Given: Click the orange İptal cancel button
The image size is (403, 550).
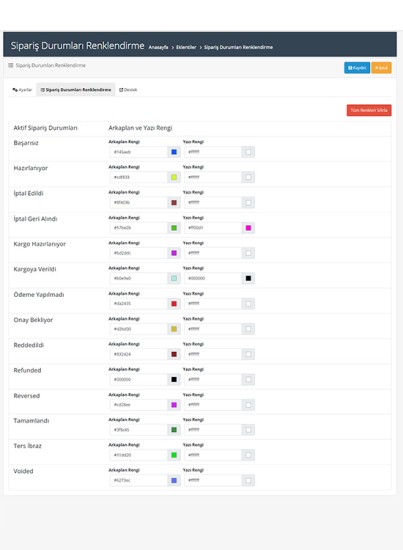Looking at the screenshot, I should click(x=381, y=68).
